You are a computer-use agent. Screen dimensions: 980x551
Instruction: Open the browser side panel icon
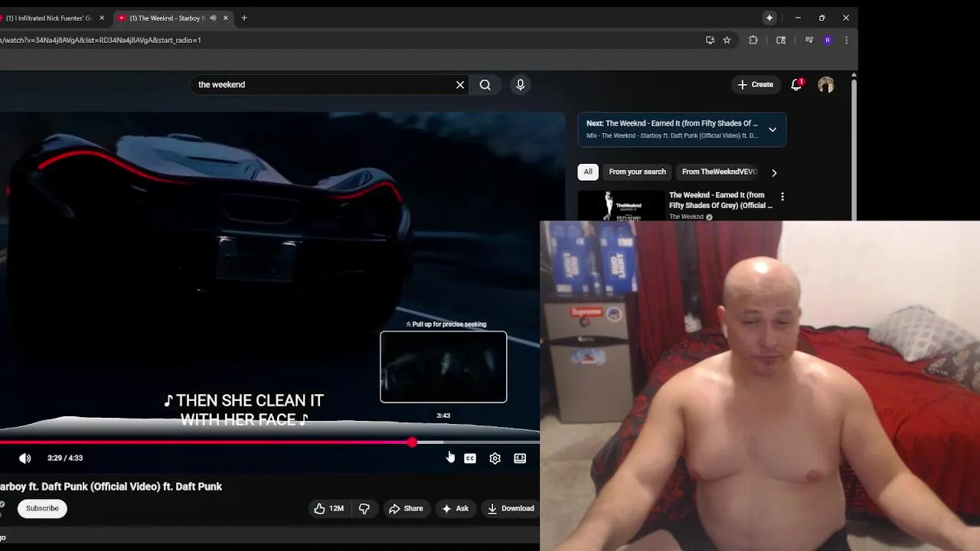781,41
